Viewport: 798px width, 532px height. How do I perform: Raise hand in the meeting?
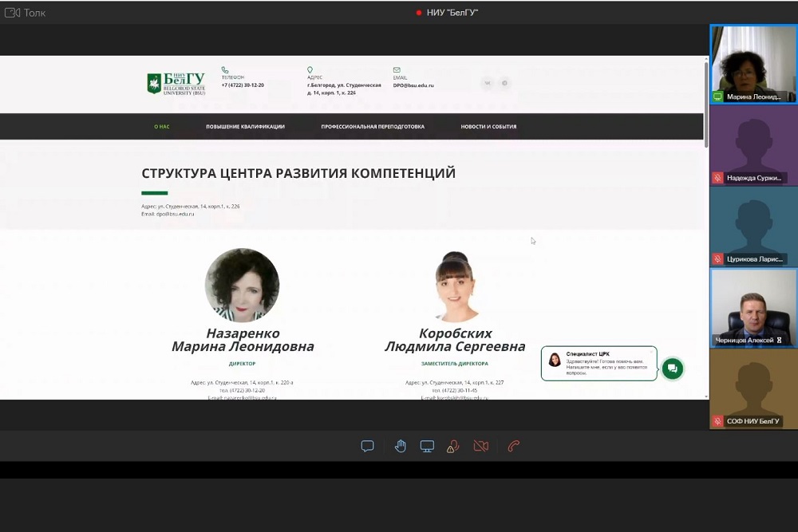click(x=401, y=446)
